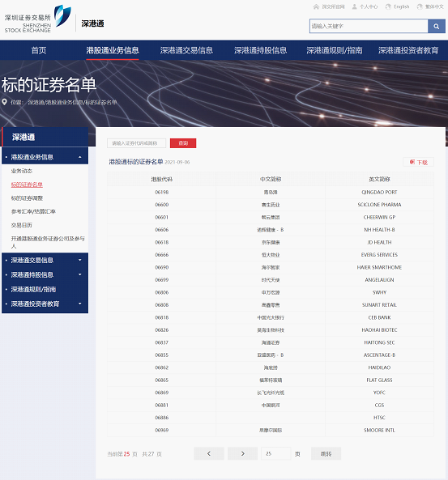Open 标的证券名单 sidebar link
Viewport: 448px width, 480px height.
click(27, 185)
